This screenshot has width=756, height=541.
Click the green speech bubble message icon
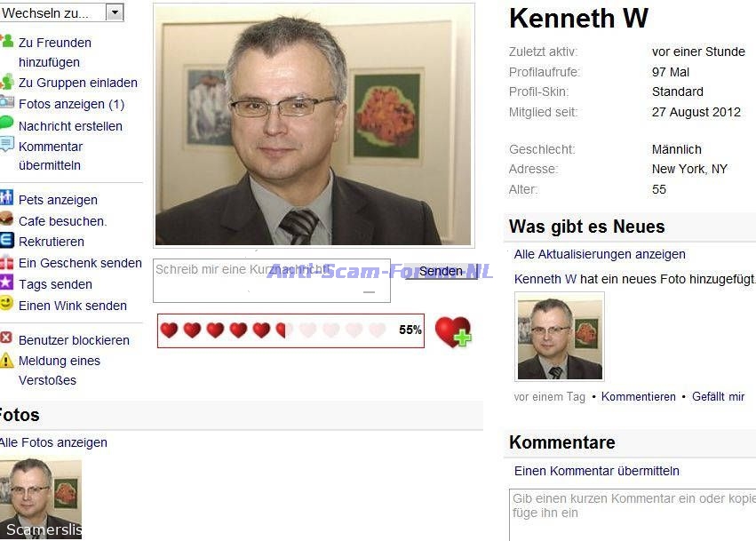click(x=6, y=123)
